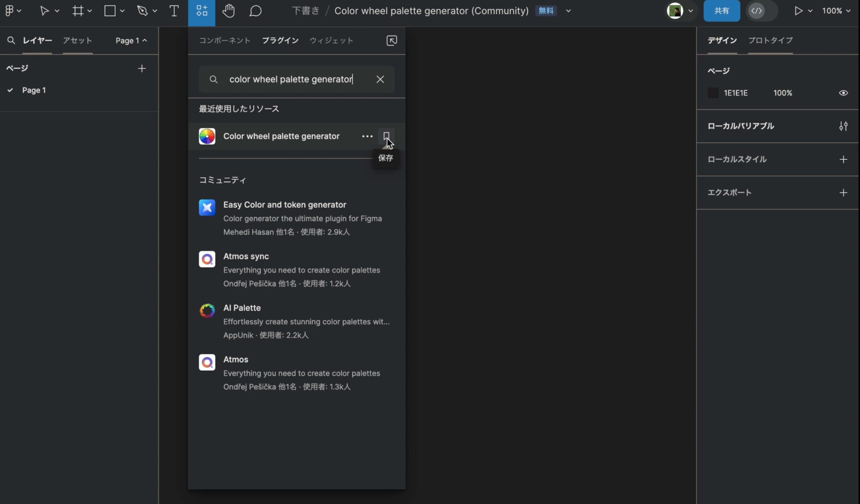Click the 無料 plan badge
The height and width of the screenshot is (504, 860).
pyautogui.click(x=546, y=11)
